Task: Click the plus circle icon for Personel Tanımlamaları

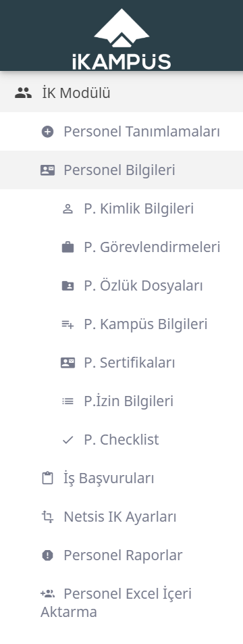Action: coord(48,132)
